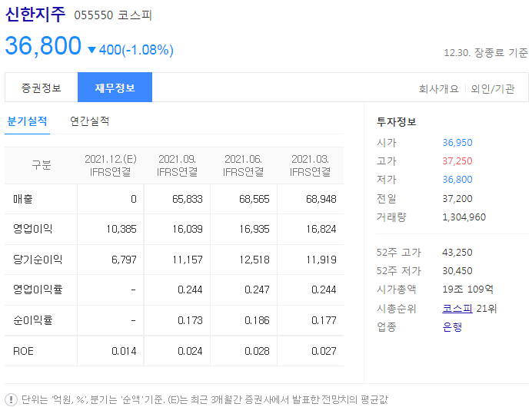The image size is (532, 407).
Task: Click the 전일 value 37,200
Action: [x=457, y=199]
